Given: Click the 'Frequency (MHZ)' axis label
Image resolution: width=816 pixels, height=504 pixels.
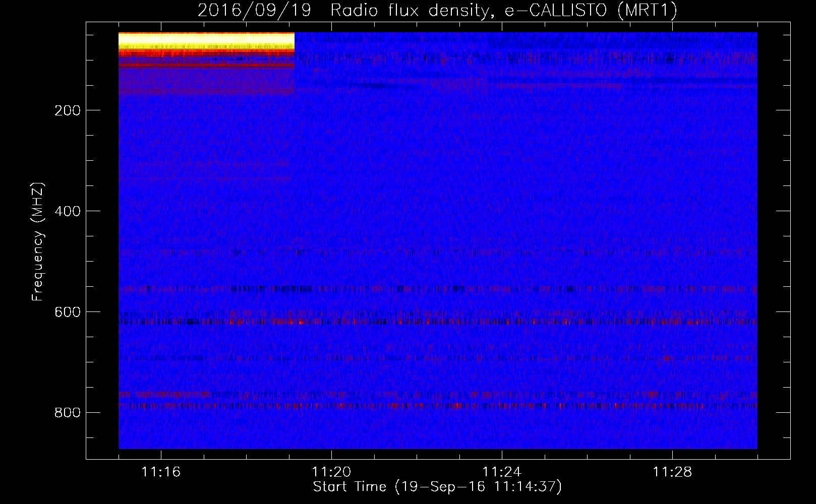Looking at the screenshot, I should point(37,242).
